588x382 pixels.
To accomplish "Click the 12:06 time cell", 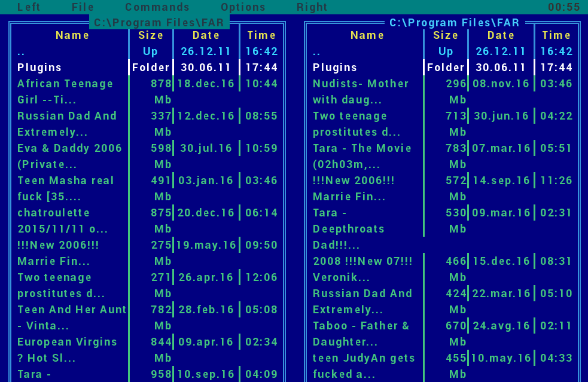I will [x=261, y=277].
